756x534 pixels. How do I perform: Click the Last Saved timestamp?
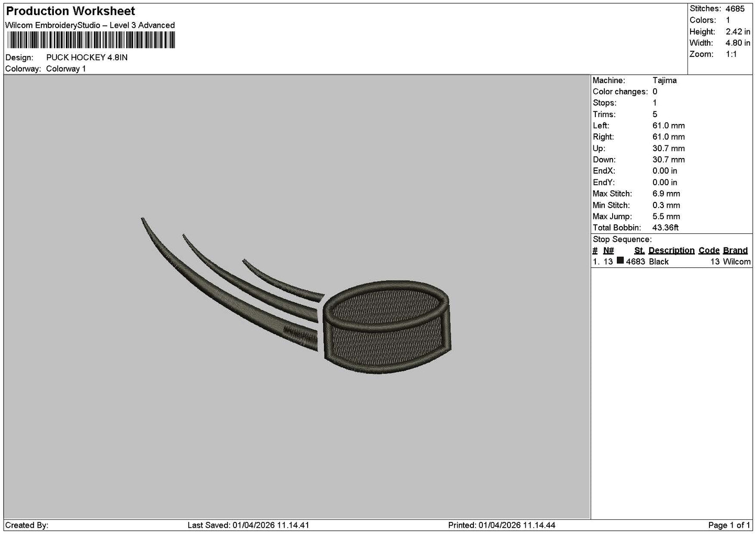249,526
